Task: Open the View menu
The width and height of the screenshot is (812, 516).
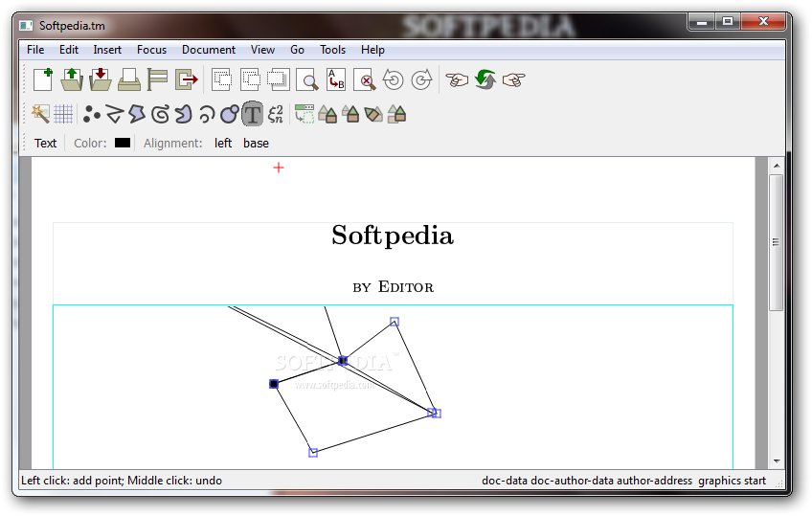Action: 262,50
